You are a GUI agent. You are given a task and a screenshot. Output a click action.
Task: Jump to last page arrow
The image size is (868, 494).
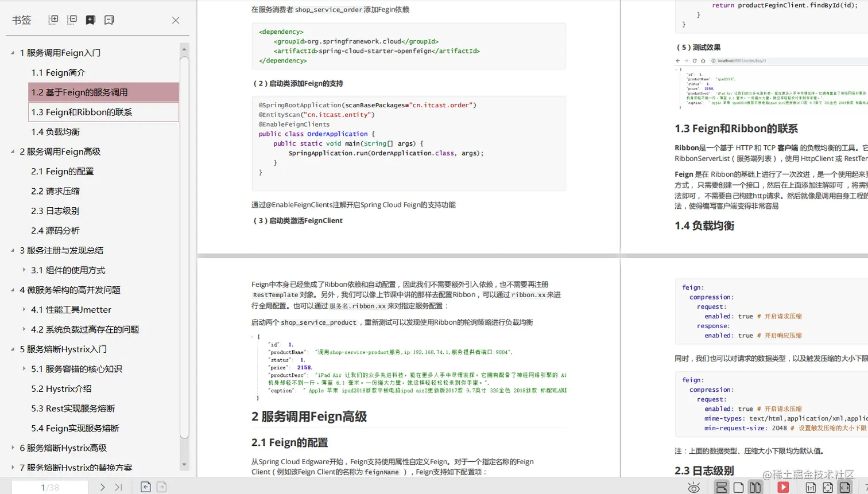(118, 487)
